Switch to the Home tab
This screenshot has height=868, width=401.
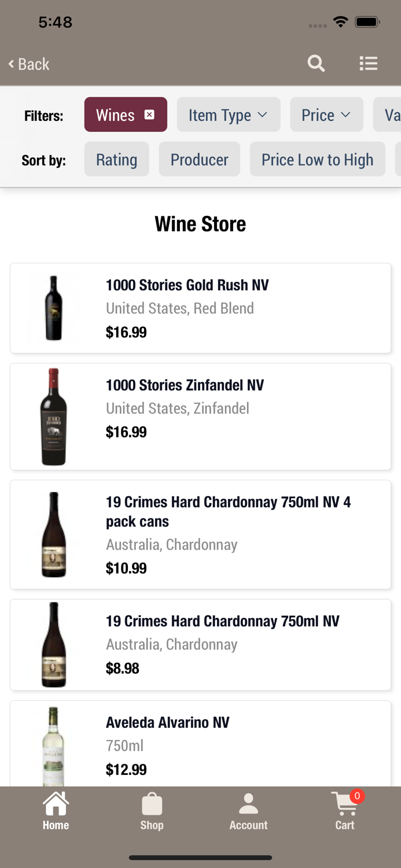click(56, 810)
